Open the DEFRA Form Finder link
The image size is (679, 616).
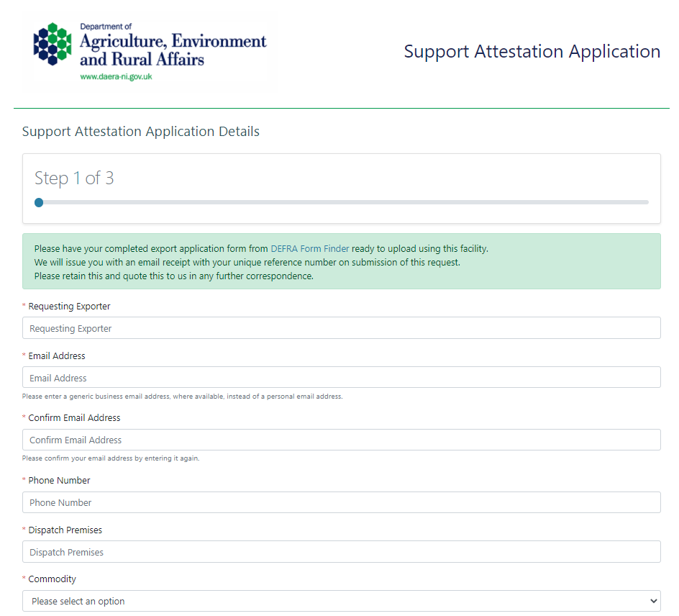coord(309,249)
